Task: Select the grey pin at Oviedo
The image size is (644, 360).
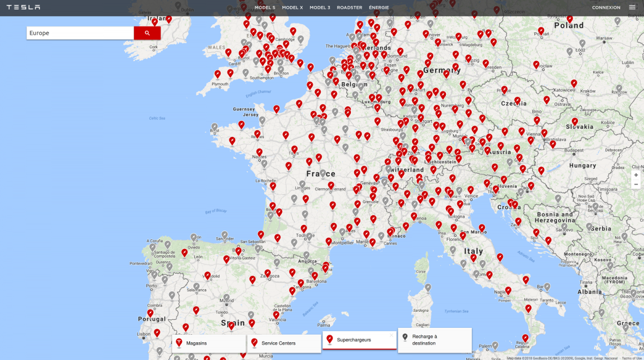Action: point(193,238)
